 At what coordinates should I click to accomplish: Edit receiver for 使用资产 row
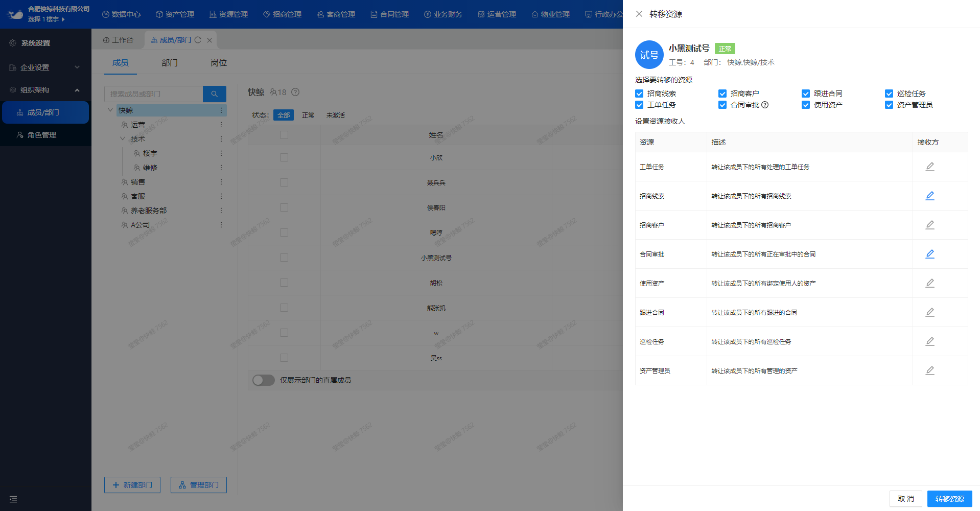tap(929, 283)
